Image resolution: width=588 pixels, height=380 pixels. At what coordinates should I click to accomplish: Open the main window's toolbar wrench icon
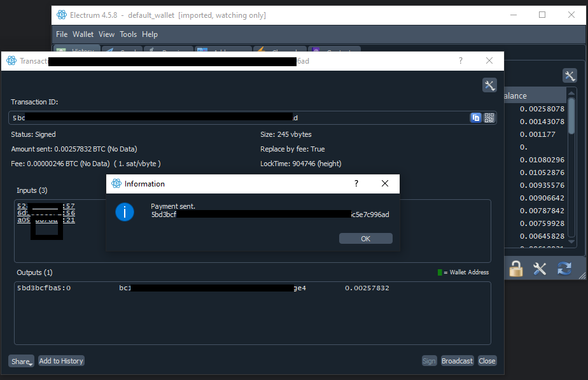pos(570,76)
